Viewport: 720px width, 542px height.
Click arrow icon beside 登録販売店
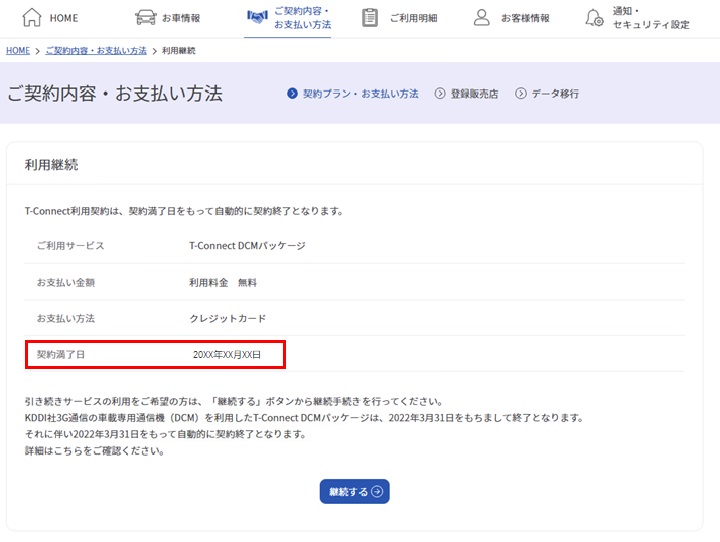(440, 94)
